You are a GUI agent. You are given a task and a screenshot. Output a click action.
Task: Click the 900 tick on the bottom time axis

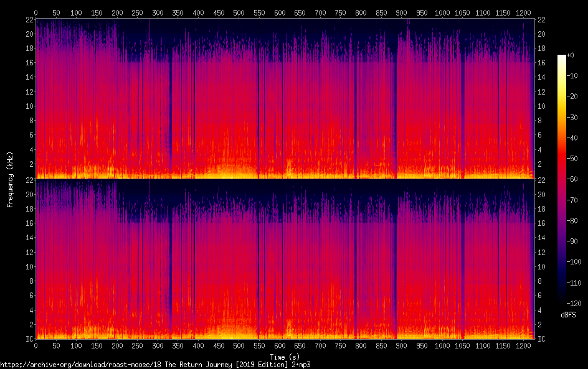click(401, 345)
